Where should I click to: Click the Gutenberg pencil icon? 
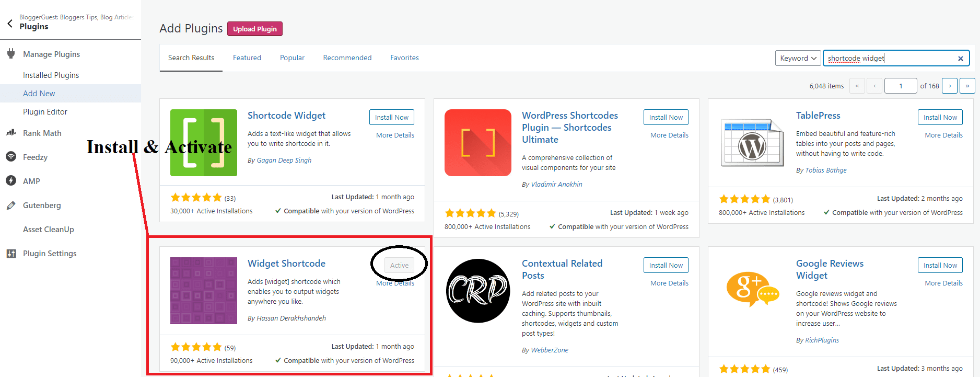click(x=11, y=205)
